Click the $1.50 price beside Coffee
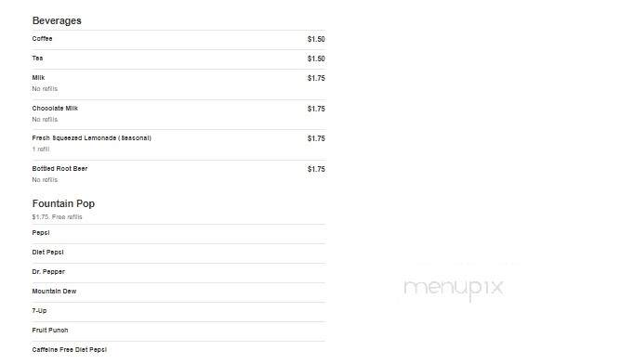 tap(316, 39)
